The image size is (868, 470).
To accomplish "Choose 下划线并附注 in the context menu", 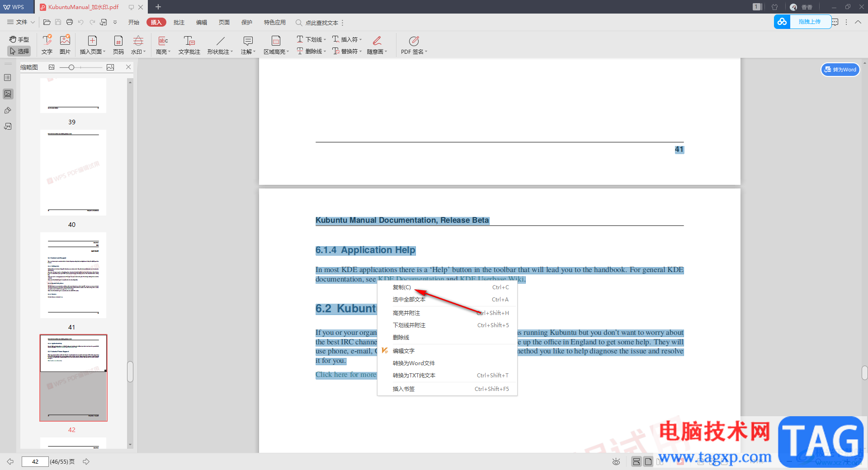I will pos(448,325).
